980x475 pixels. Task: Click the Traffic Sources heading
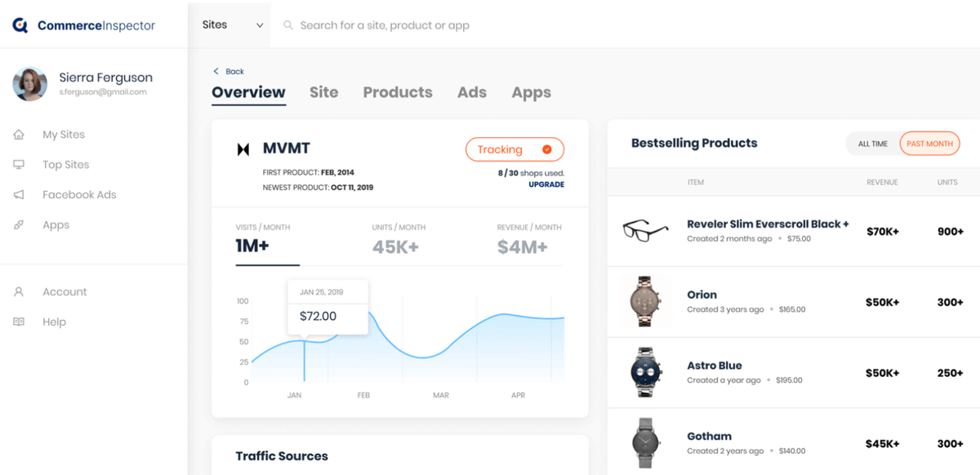[x=282, y=456]
